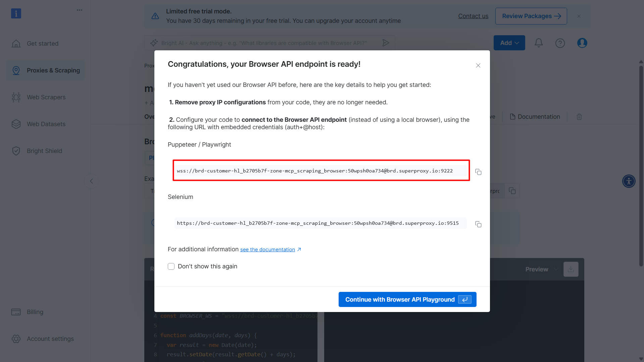
Task: Click the download icon in the Preview panel
Action: 571,269
